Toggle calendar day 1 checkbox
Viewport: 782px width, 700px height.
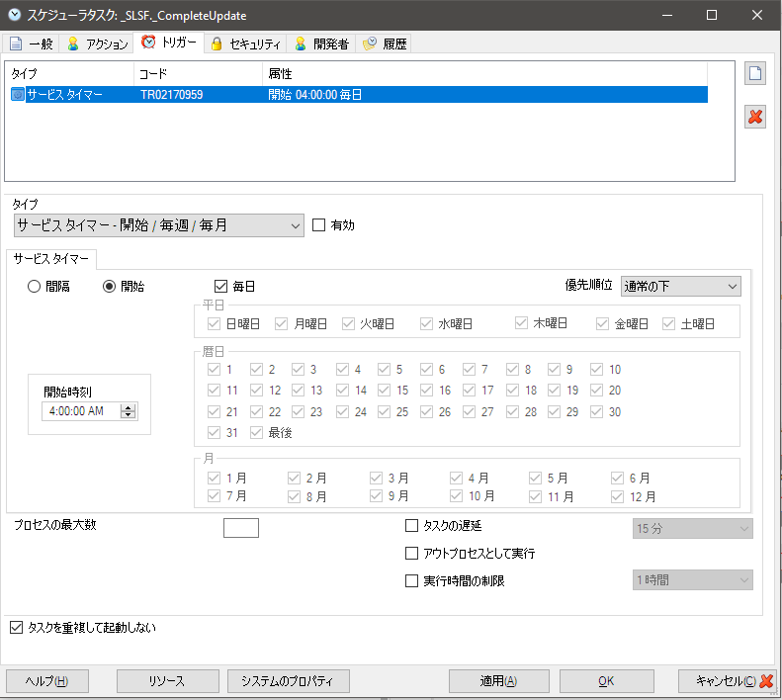[214, 369]
